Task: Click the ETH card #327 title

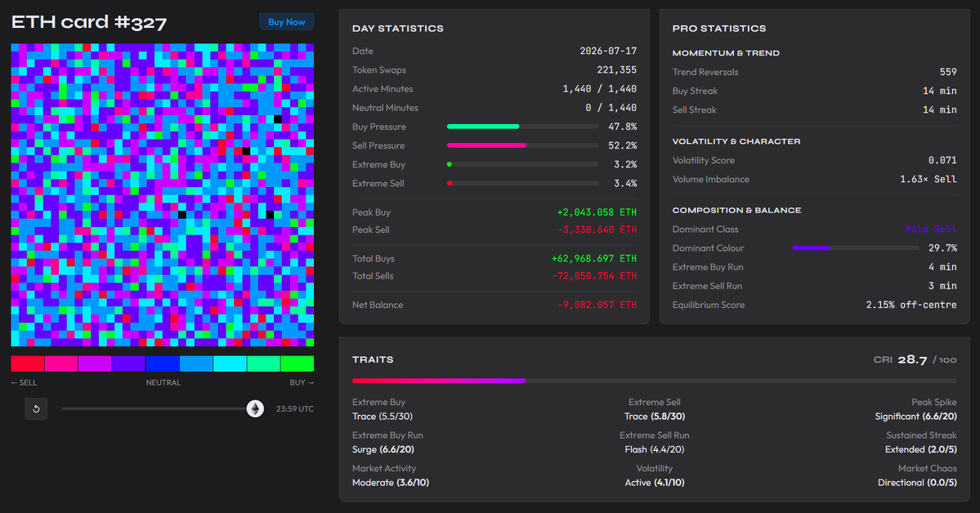Action: click(89, 23)
